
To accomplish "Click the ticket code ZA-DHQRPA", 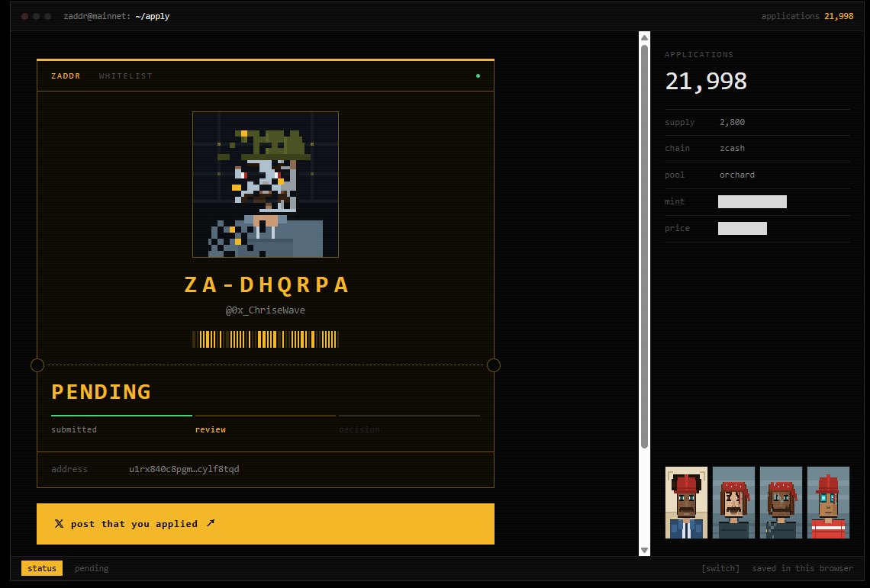I will pos(266,284).
